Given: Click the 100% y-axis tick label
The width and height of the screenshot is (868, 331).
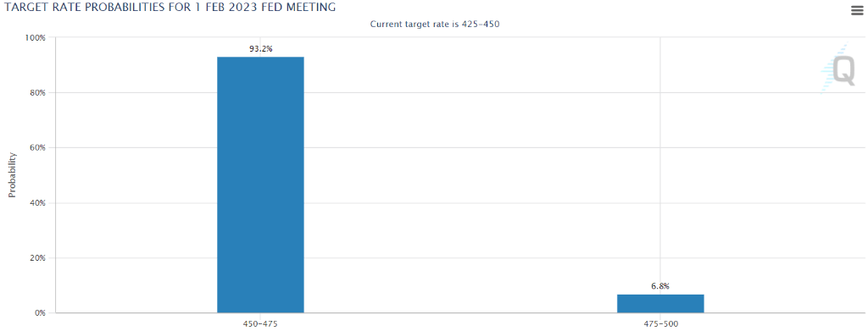Looking at the screenshot, I should (36, 37).
